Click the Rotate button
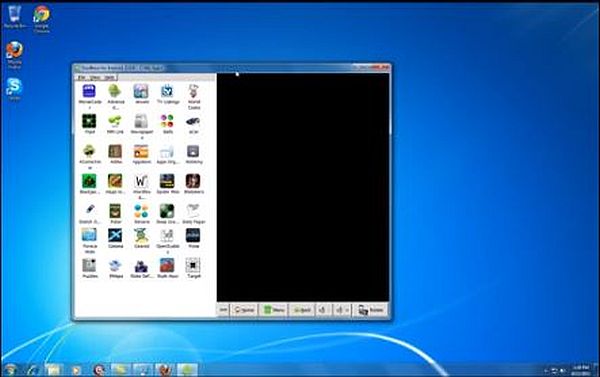600x377 pixels. coord(370,310)
